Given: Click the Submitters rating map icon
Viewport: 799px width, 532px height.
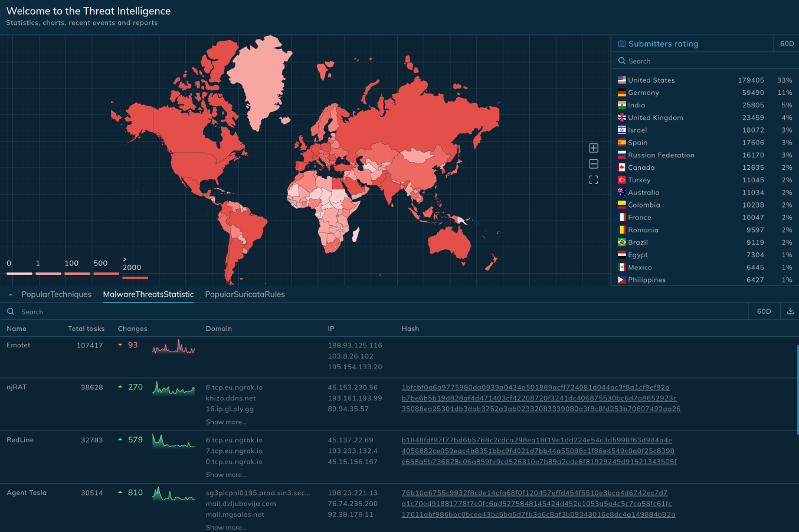Looking at the screenshot, I should (x=621, y=44).
